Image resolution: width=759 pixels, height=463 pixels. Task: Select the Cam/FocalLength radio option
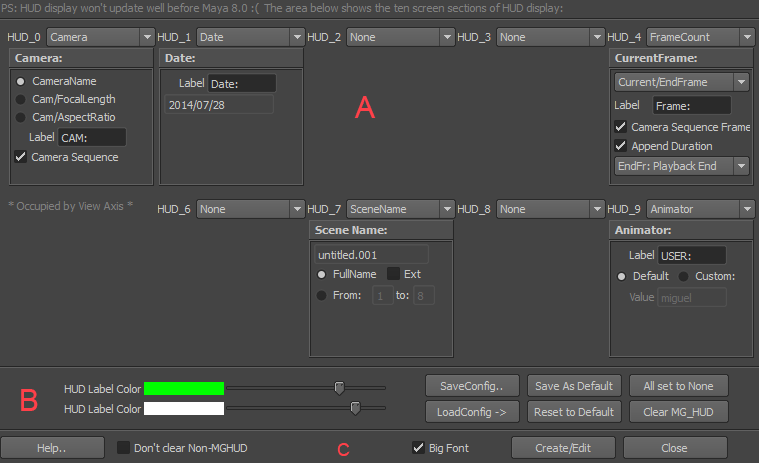click(20, 99)
